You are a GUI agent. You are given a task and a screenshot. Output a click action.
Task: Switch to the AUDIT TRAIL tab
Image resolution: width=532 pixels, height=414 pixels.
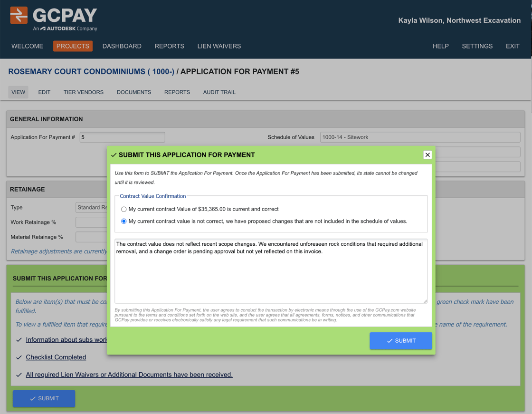219,92
